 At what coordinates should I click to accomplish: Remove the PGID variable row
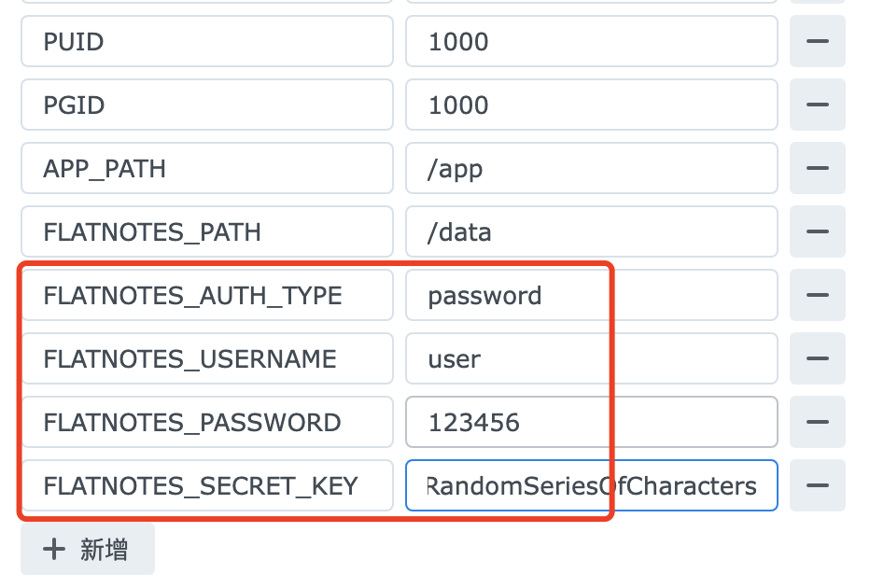click(817, 105)
